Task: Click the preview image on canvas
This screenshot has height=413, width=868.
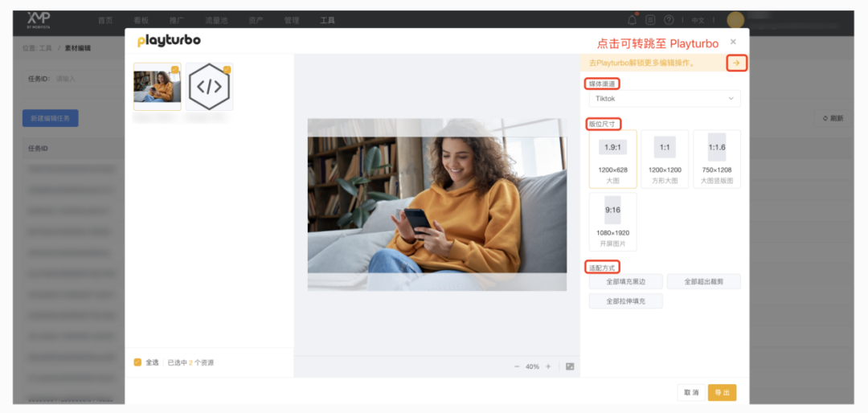Action: tap(436, 204)
